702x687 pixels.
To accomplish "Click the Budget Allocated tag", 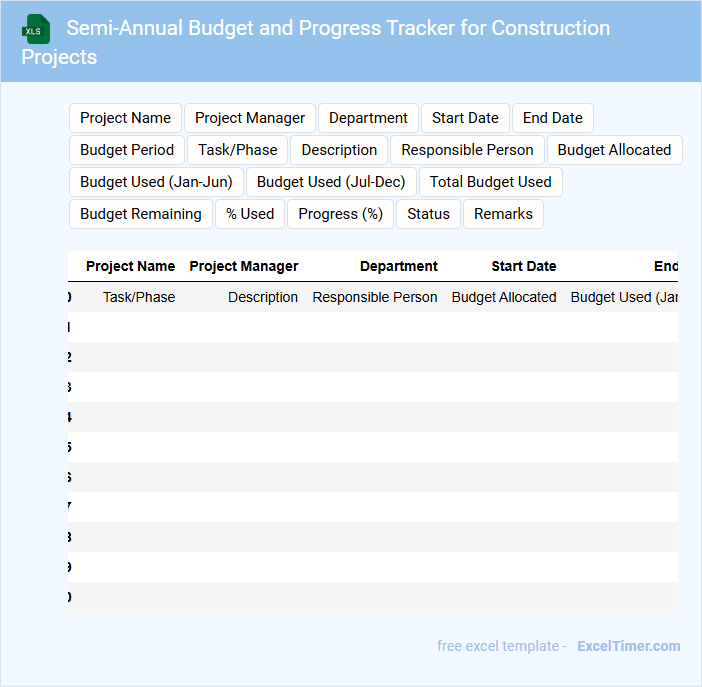I will [614, 150].
